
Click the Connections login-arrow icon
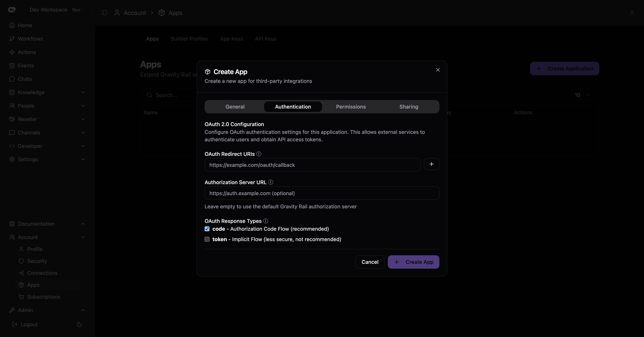click(21, 273)
